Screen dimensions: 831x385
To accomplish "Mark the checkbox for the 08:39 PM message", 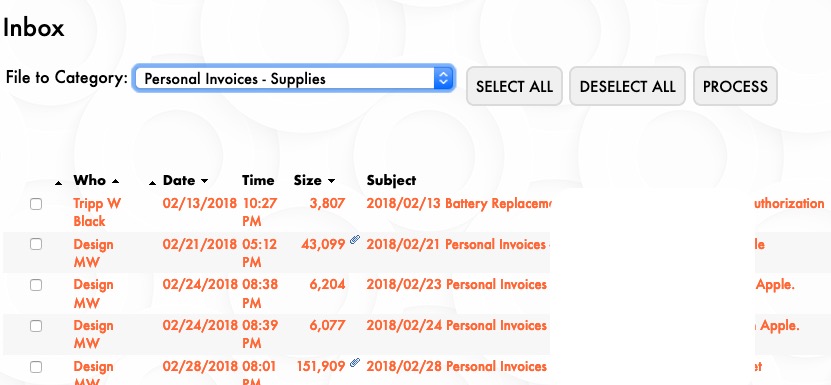I will 36,326.
